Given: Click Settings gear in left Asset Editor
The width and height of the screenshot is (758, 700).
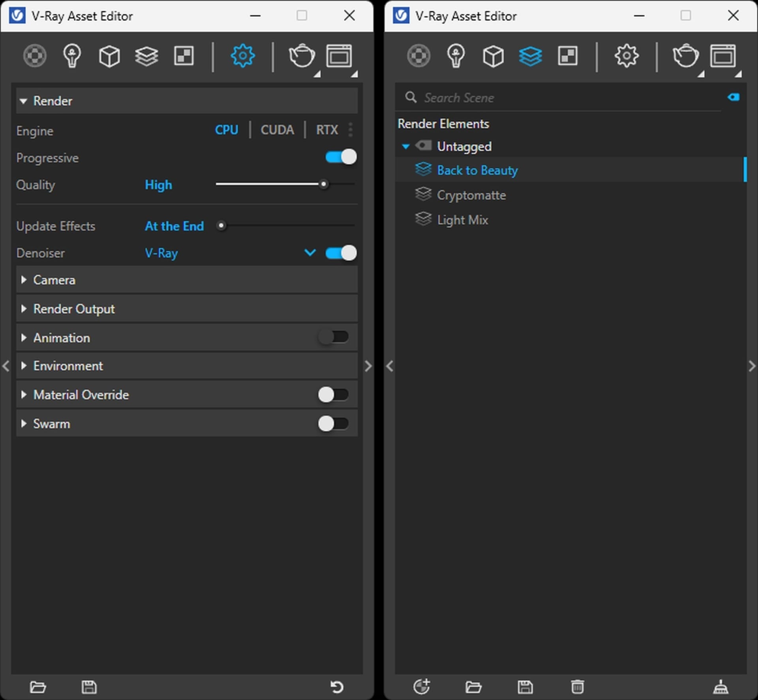Looking at the screenshot, I should (242, 56).
